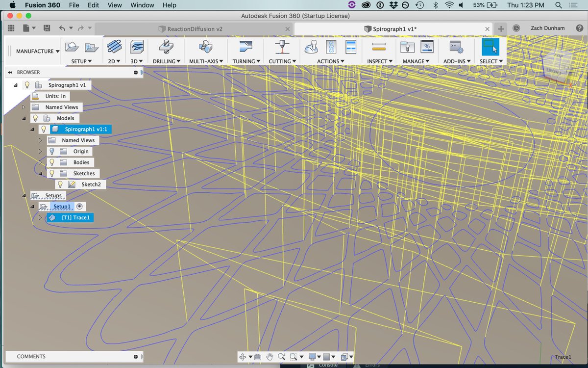Select the Cutting (laser/waterjet) icon
Image resolution: width=588 pixels, height=368 pixels.
pyautogui.click(x=282, y=48)
